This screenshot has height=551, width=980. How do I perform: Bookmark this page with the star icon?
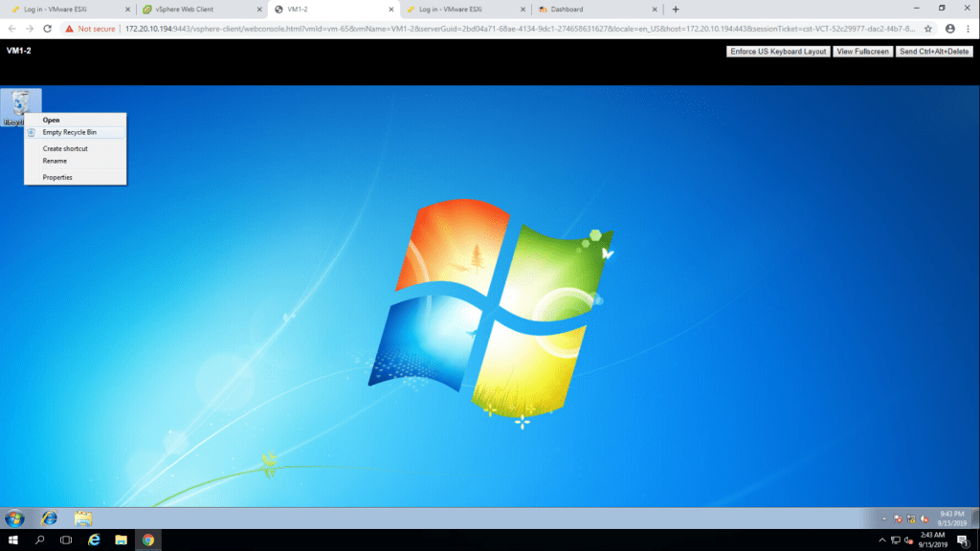tap(927, 29)
